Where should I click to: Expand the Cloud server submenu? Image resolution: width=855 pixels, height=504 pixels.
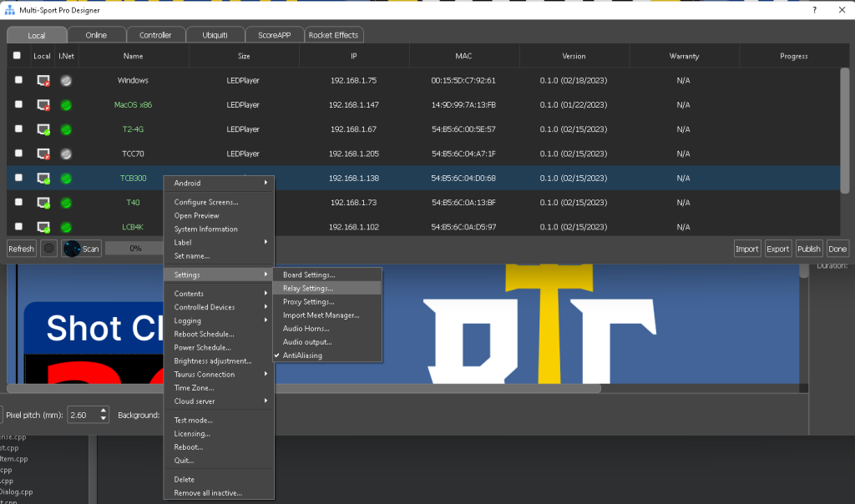point(219,401)
